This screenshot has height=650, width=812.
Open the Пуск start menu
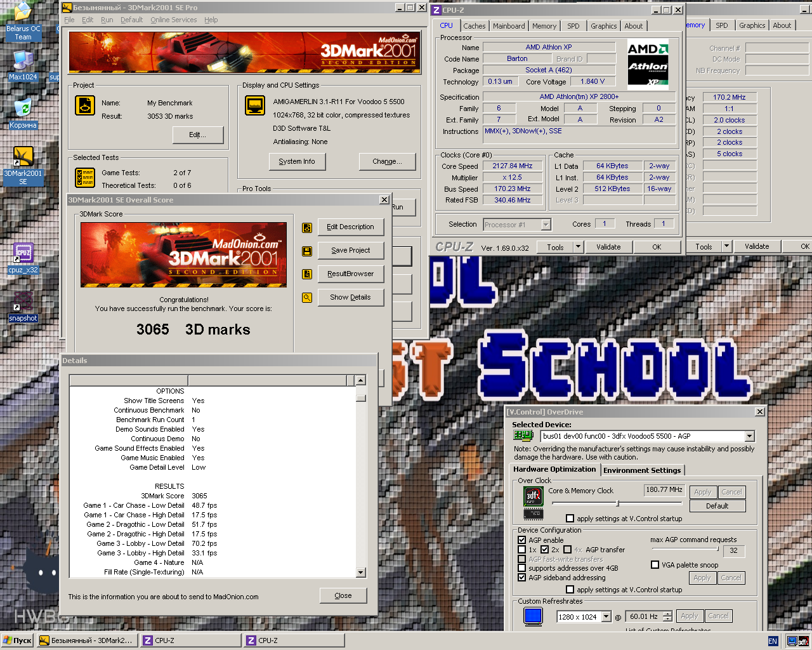click(x=17, y=640)
